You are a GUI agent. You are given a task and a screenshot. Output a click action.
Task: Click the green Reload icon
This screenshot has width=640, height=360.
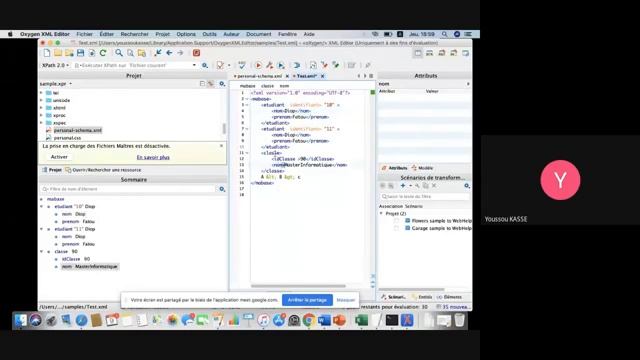point(103,53)
